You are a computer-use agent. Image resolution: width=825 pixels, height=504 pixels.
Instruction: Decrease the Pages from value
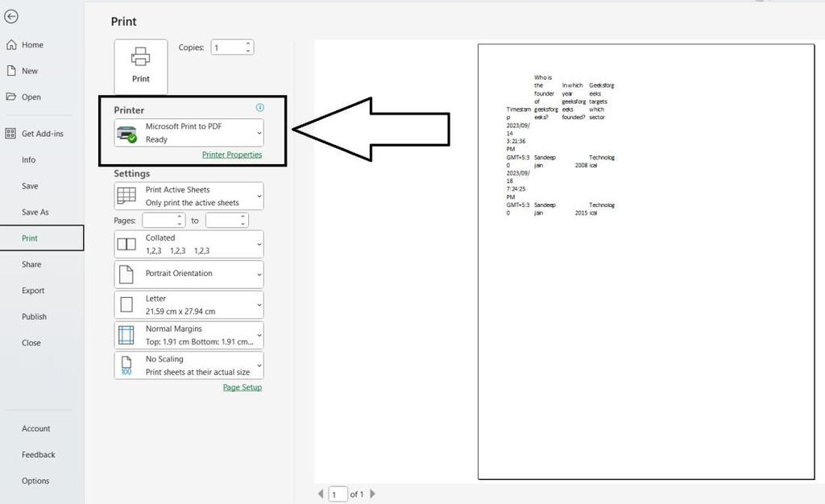pos(180,225)
